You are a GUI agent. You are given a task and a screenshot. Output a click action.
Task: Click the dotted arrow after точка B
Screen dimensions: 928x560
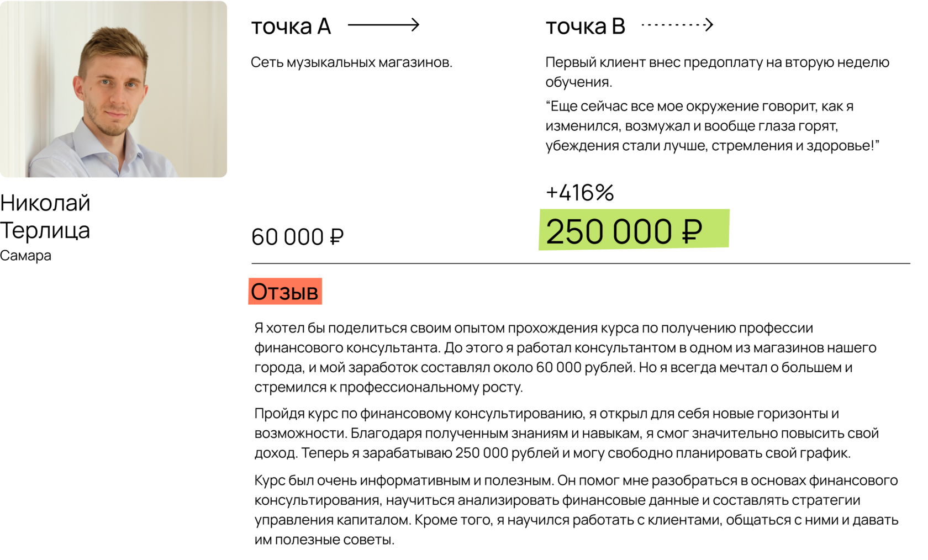click(677, 25)
